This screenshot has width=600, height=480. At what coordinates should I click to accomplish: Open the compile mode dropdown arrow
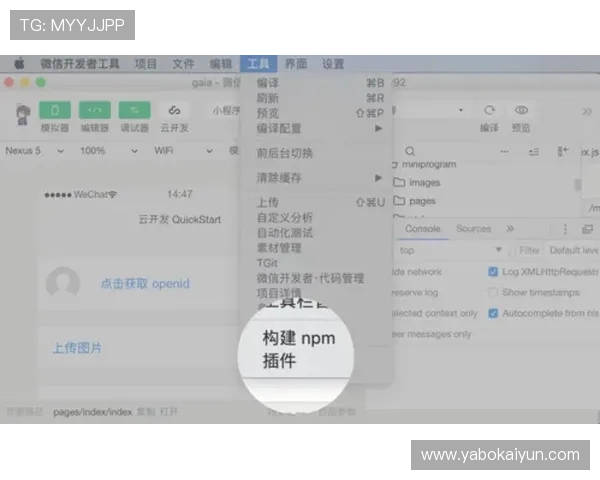461,110
